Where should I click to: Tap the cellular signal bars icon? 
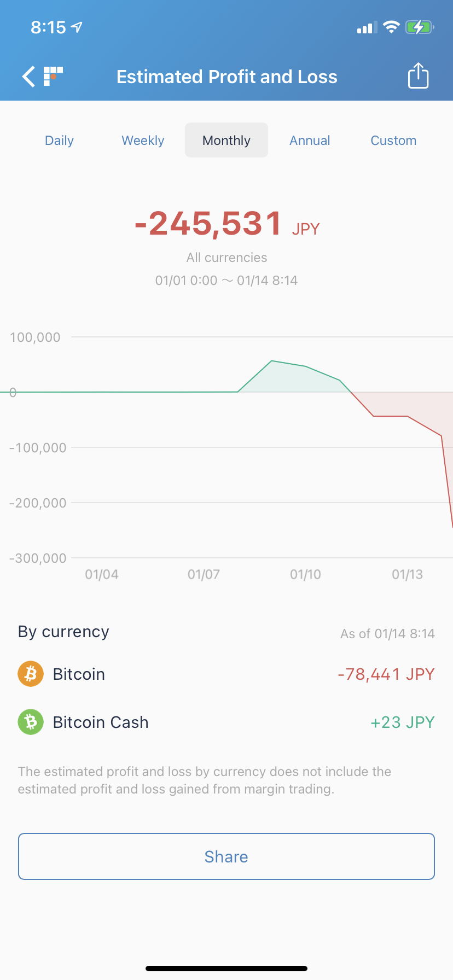click(367, 27)
